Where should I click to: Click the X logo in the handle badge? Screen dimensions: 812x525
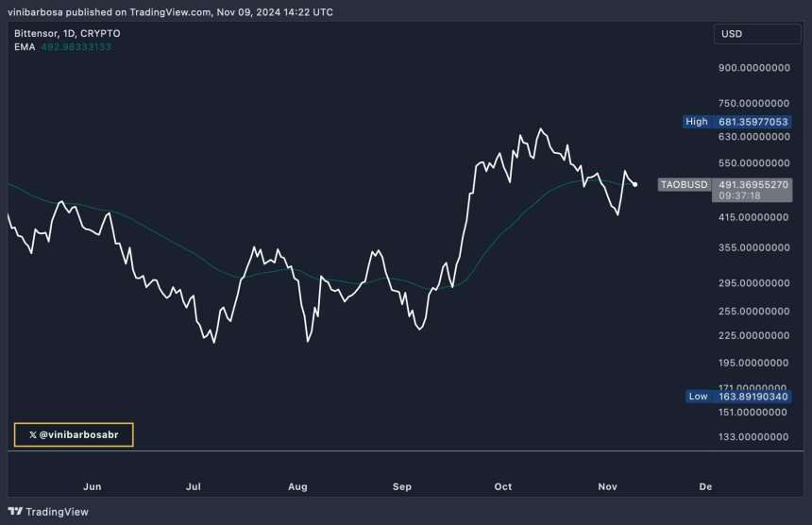point(33,434)
